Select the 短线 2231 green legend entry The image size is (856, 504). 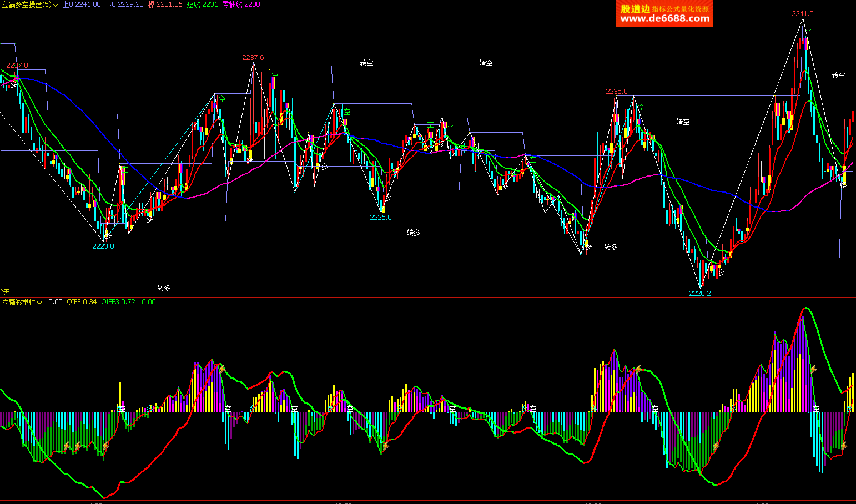pos(202,4)
